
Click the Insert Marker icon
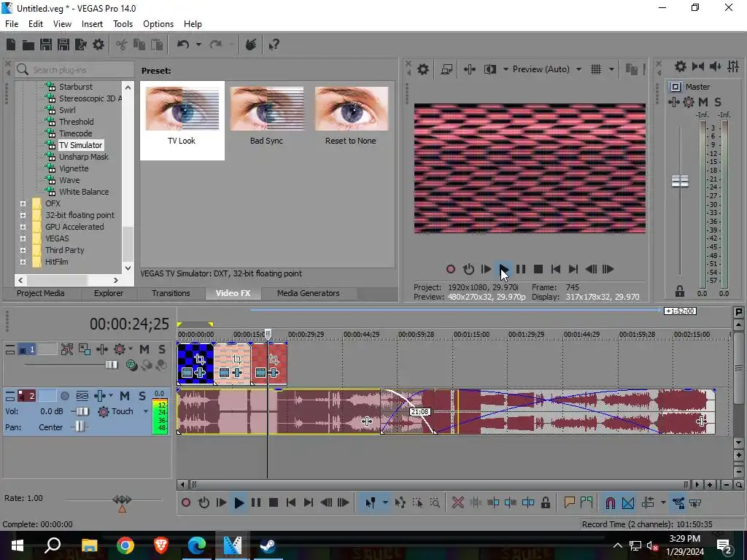(x=569, y=502)
